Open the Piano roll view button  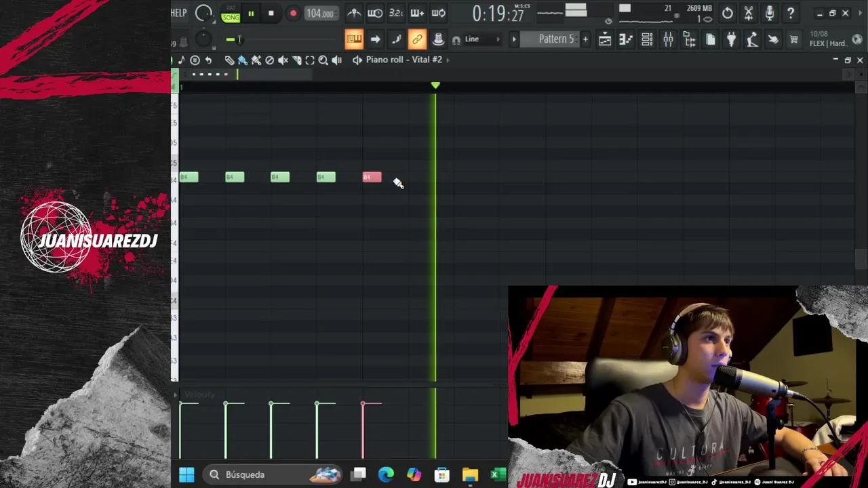point(626,39)
